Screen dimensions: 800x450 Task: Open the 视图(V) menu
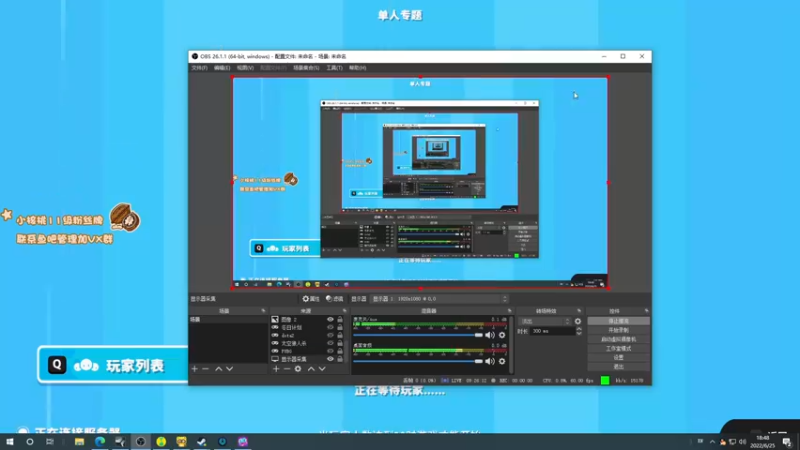pos(245,67)
